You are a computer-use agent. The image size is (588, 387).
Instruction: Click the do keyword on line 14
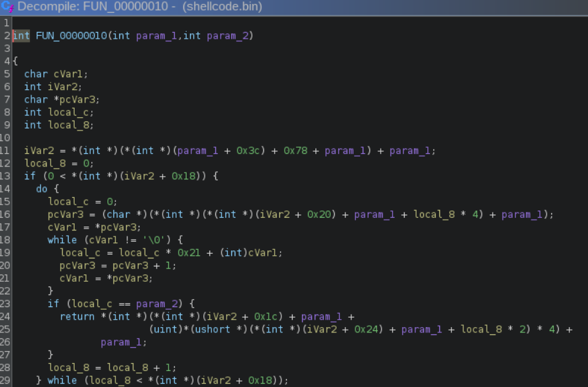click(x=41, y=189)
